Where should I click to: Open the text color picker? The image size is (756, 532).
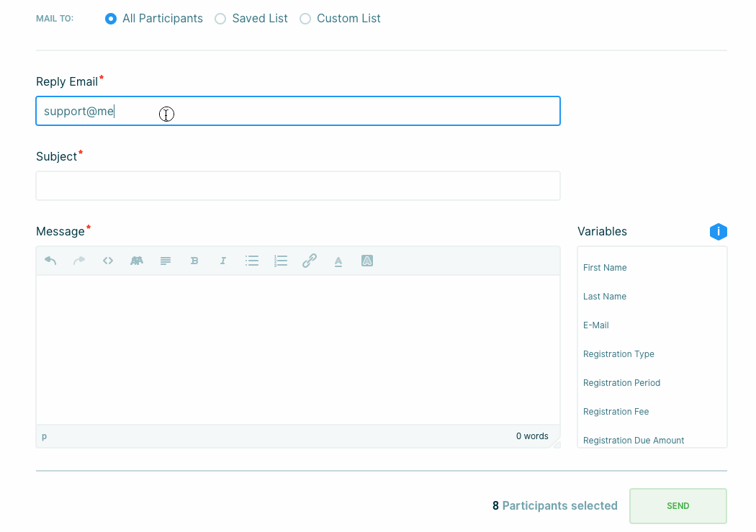coord(338,261)
